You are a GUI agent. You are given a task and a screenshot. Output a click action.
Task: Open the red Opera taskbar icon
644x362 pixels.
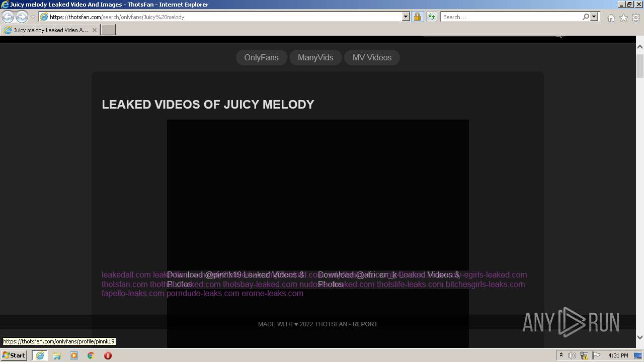(x=108, y=355)
